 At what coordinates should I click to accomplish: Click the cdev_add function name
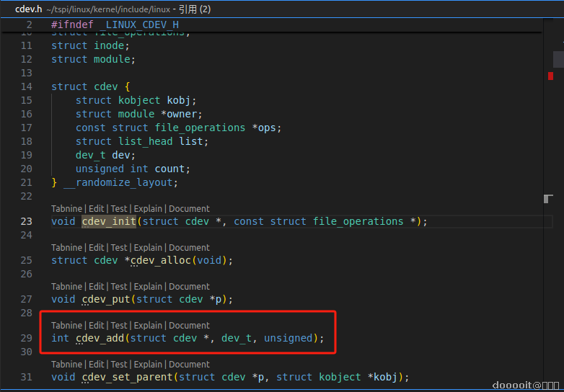(100, 338)
